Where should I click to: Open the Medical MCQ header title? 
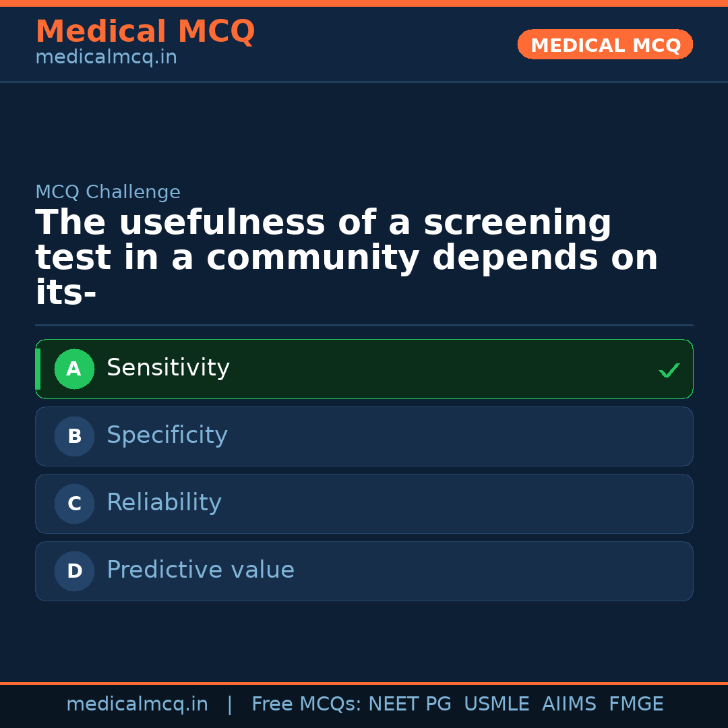coord(145,32)
